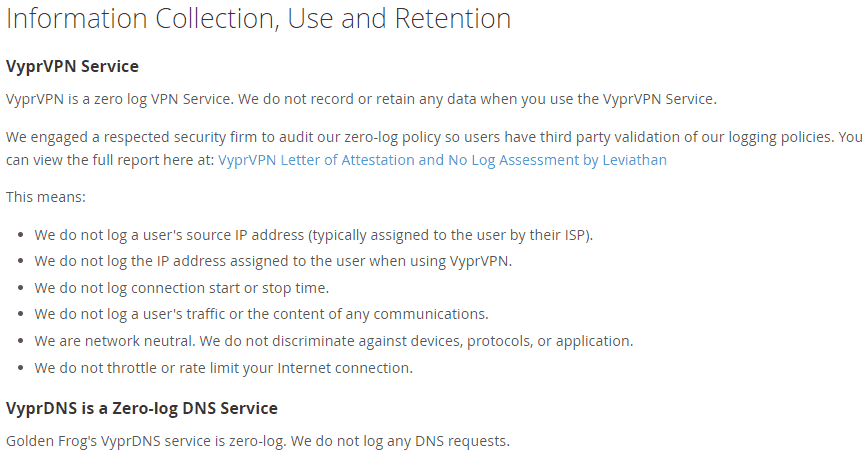
Task: Click the source IP address bullet item
Action: coord(314,236)
